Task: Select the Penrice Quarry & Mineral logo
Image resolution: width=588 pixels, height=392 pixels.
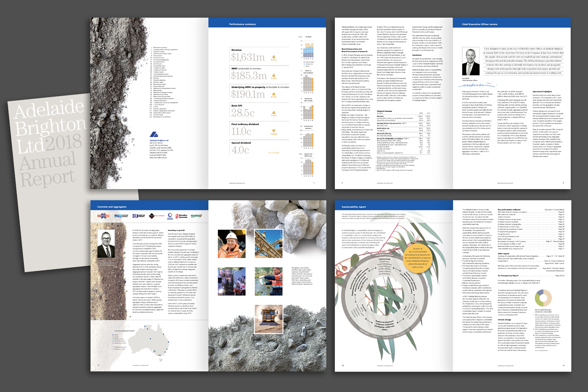Action: pyautogui.click(x=156, y=216)
